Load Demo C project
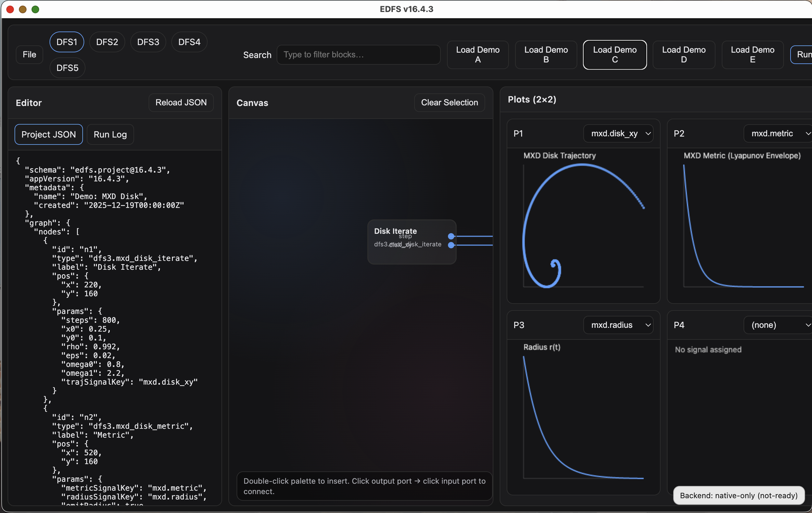812x513 pixels. (x=615, y=55)
